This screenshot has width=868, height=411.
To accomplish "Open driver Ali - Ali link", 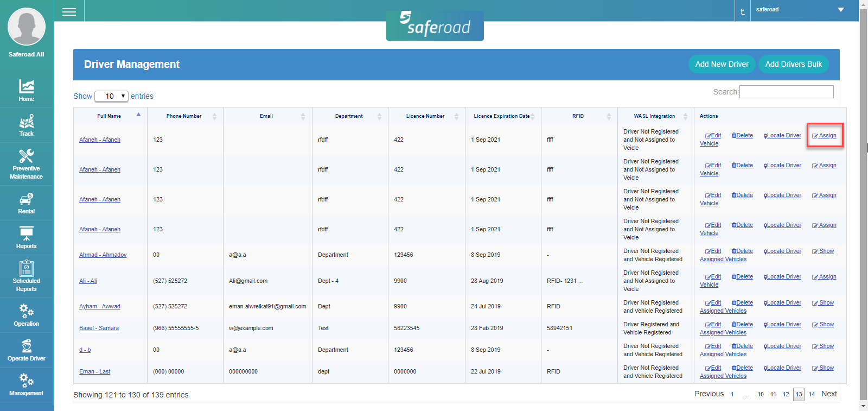I will (88, 281).
